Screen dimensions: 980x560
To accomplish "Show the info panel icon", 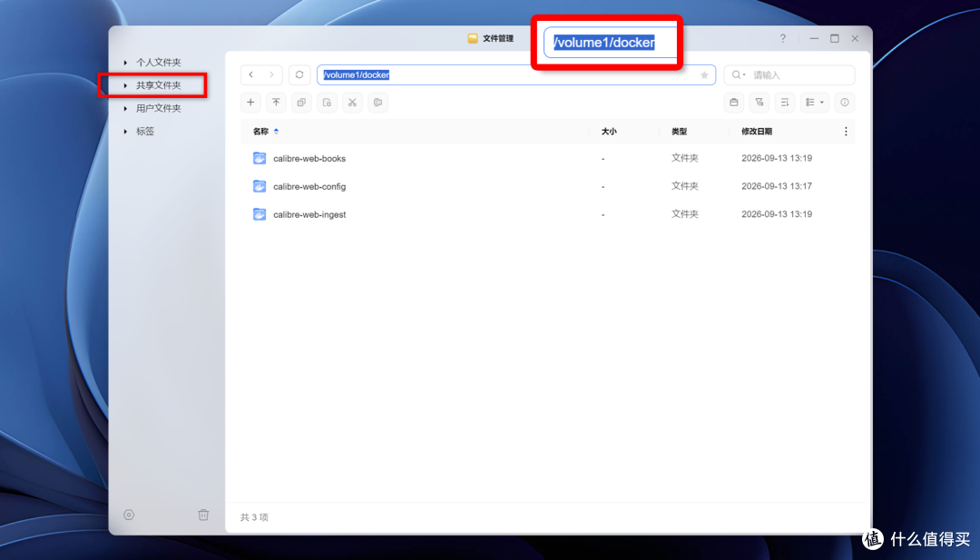I will point(845,103).
